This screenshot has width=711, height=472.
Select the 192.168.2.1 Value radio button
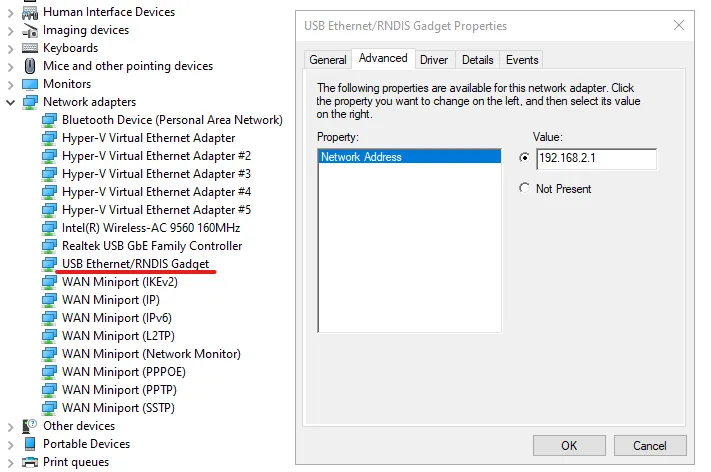pyautogui.click(x=525, y=158)
